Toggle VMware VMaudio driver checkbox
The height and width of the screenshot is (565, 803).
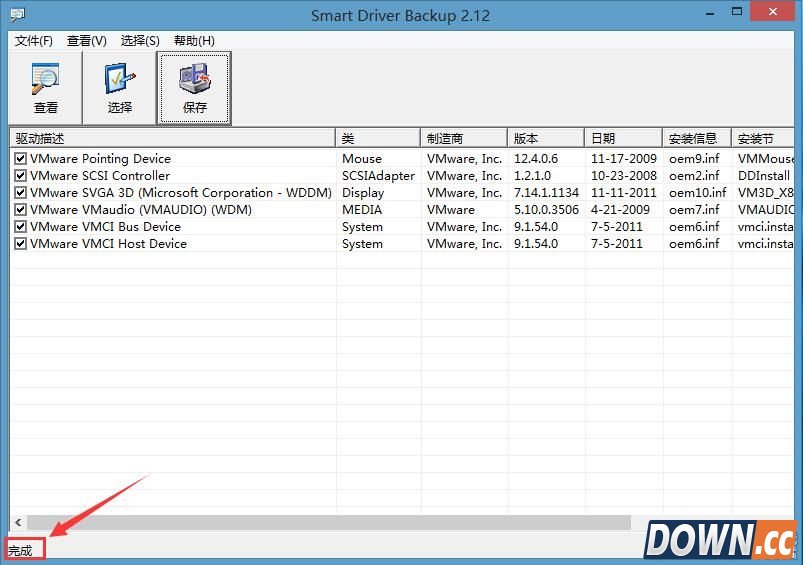(x=20, y=210)
